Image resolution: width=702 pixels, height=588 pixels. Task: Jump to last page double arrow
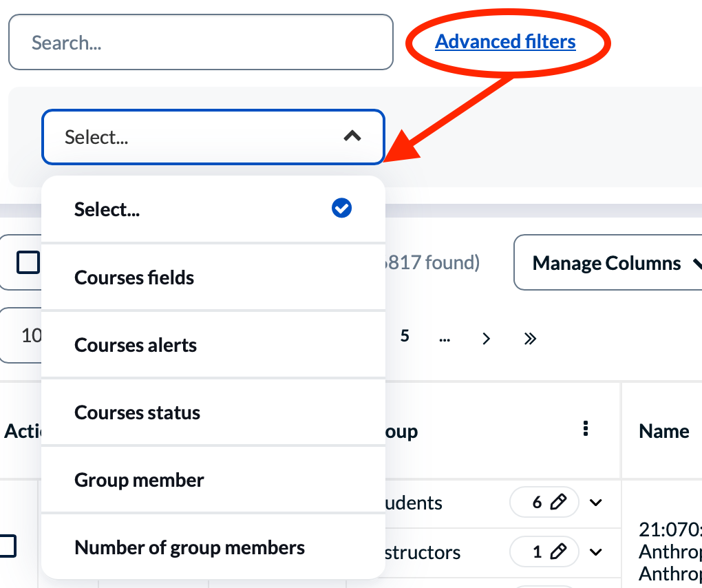[x=530, y=338]
